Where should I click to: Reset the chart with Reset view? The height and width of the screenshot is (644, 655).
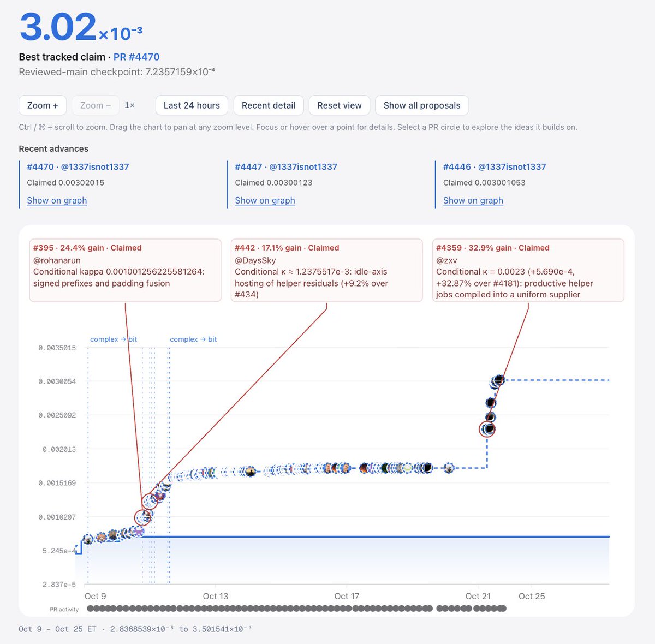340,105
